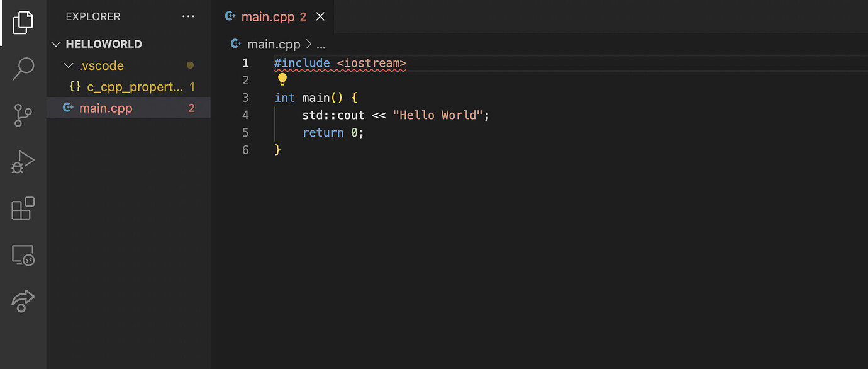Select the Explorer icon in the activity bar

coord(23,23)
